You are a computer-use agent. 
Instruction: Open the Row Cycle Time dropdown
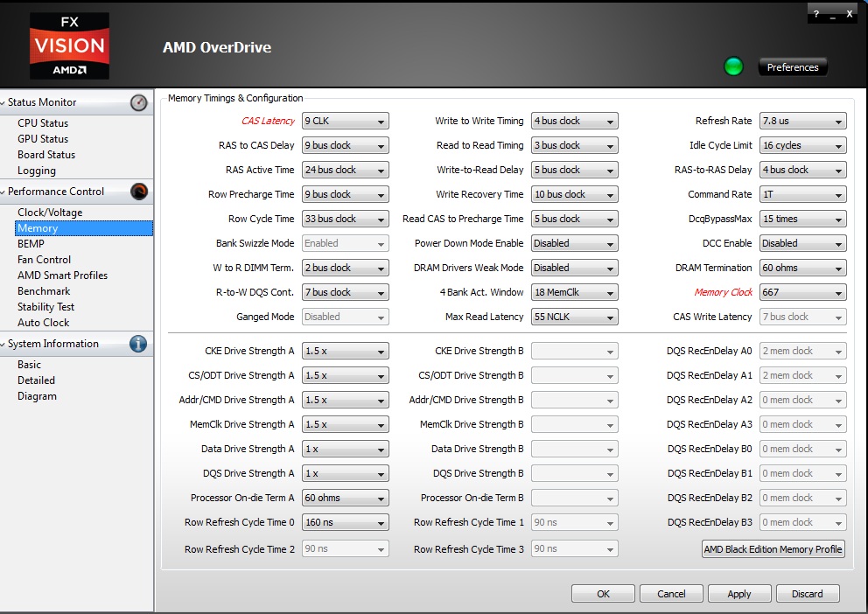pyautogui.click(x=346, y=219)
